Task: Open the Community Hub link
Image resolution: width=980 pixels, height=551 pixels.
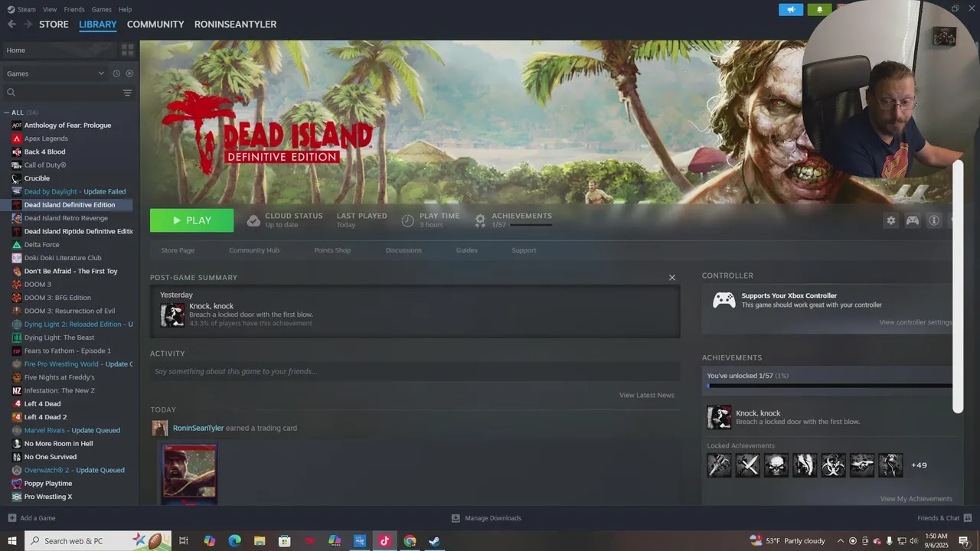Action: [x=254, y=250]
